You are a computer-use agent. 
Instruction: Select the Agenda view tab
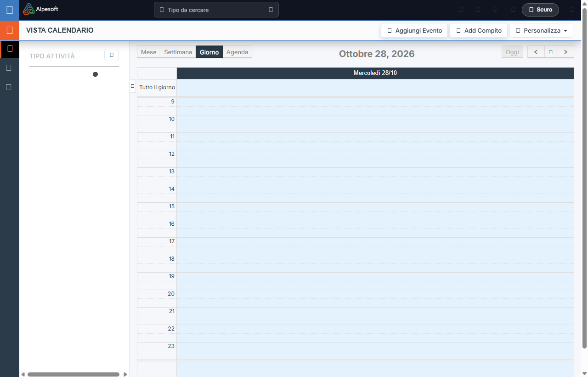(x=237, y=52)
